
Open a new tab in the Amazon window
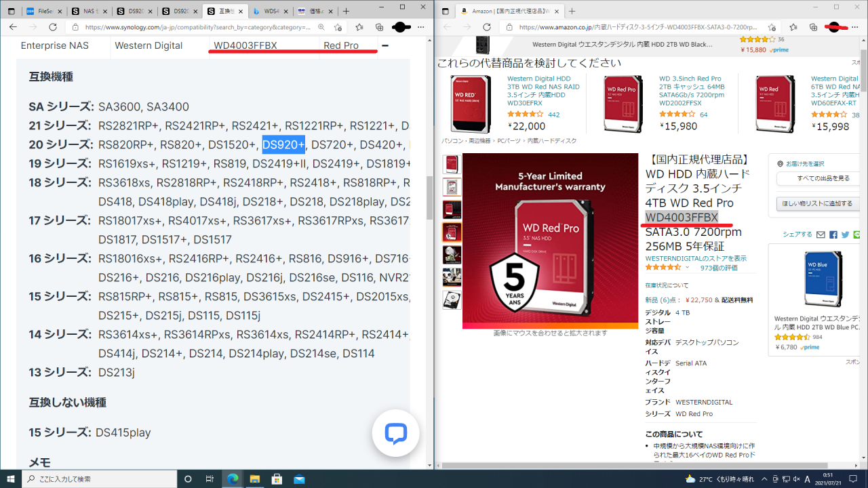[x=572, y=12]
